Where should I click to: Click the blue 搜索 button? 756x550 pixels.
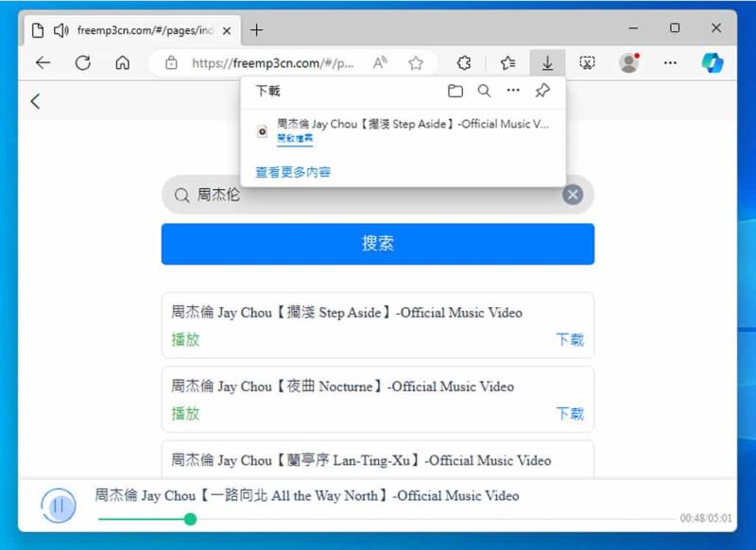click(x=377, y=244)
